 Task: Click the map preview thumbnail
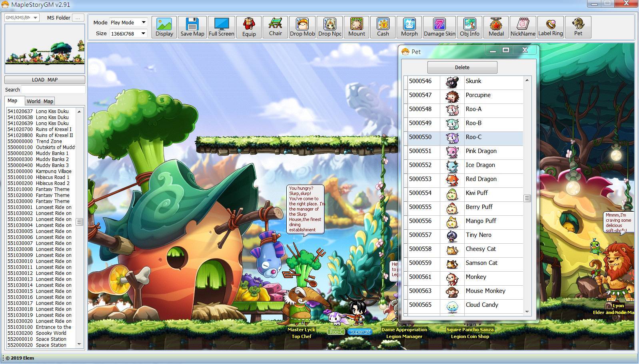(x=45, y=49)
